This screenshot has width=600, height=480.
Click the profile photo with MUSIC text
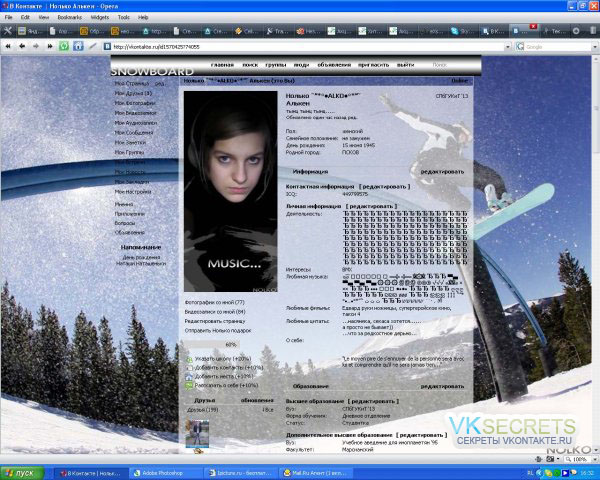click(x=230, y=191)
